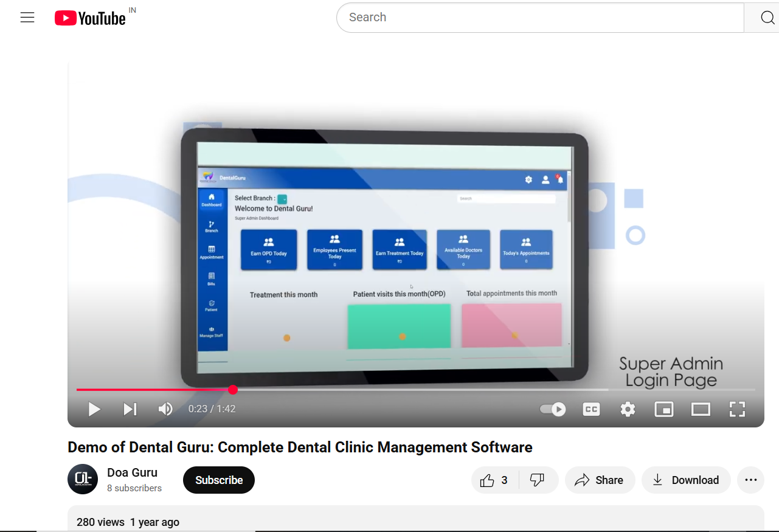Like the video
Screen dimensions: 779x532
coord(495,480)
